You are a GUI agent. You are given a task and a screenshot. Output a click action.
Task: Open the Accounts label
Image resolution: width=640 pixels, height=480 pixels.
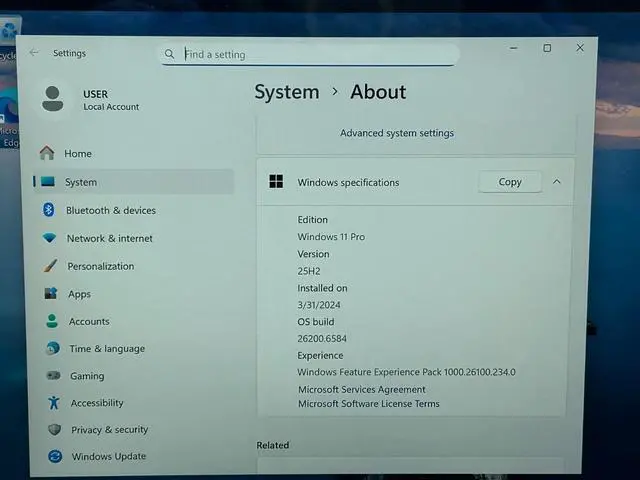click(x=89, y=322)
